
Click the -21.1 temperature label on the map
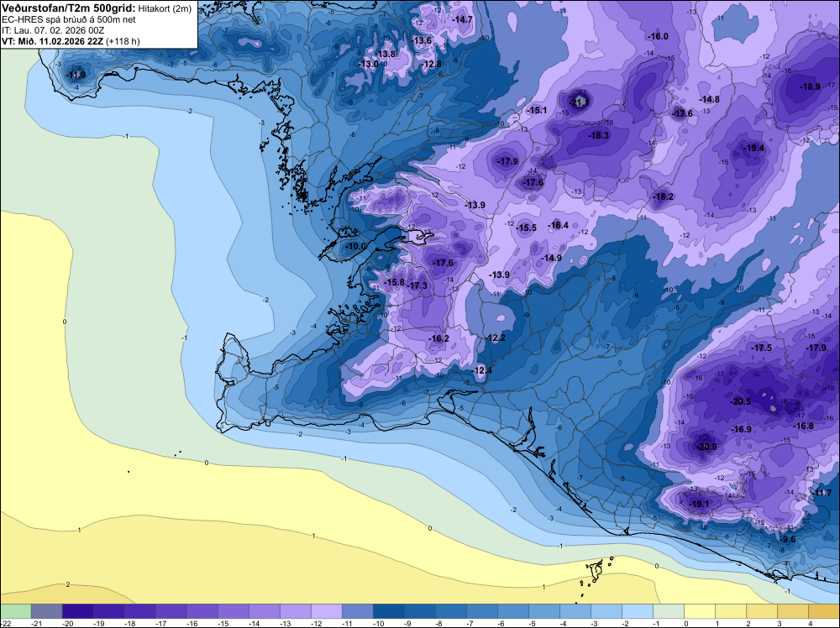[579, 102]
